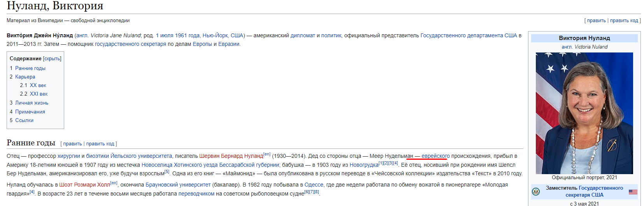Click the State Department seal icon in infobox
The height and width of the screenshot is (206, 644).
[536, 192]
